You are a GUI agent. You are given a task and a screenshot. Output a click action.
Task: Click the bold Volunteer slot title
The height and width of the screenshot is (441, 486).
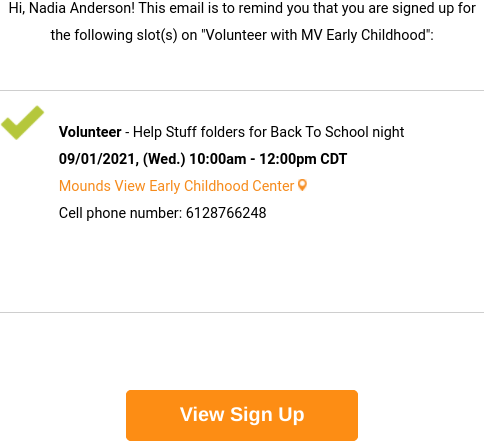(90, 132)
